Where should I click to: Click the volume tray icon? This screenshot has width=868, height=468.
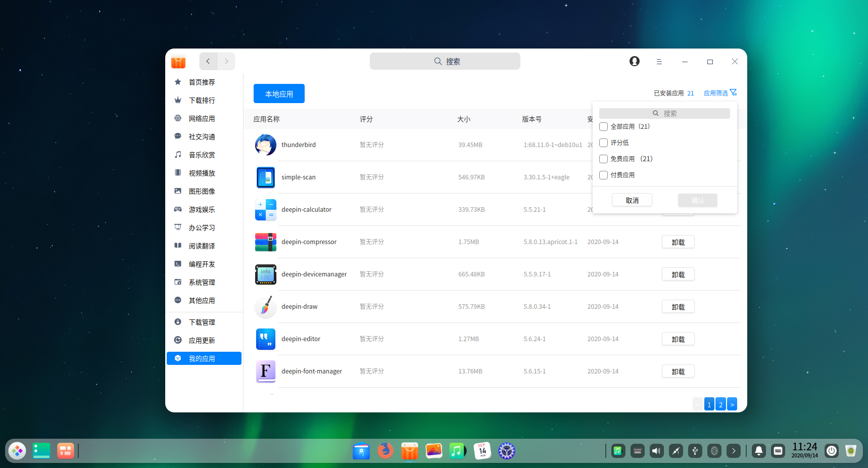click(657, 451)
